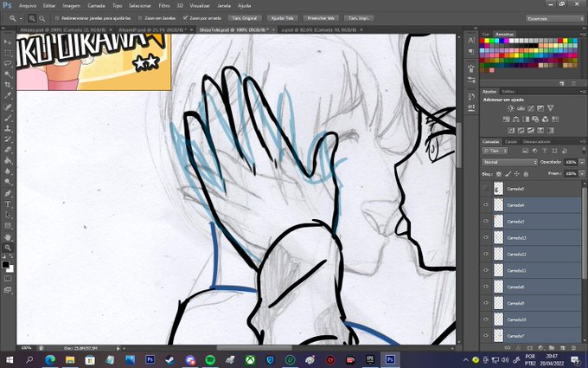Image resolution: width=588 pixels, height=368 pixels.
Task: Hide the Camada 11 layer
Action: pyautogui.click(x=486, y=270)
